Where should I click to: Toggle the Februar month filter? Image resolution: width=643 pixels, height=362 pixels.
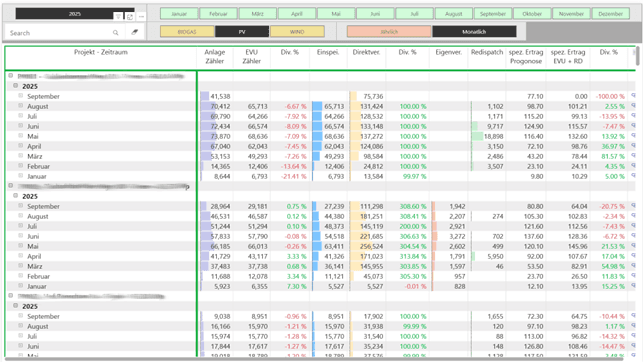tap(218, 14)
